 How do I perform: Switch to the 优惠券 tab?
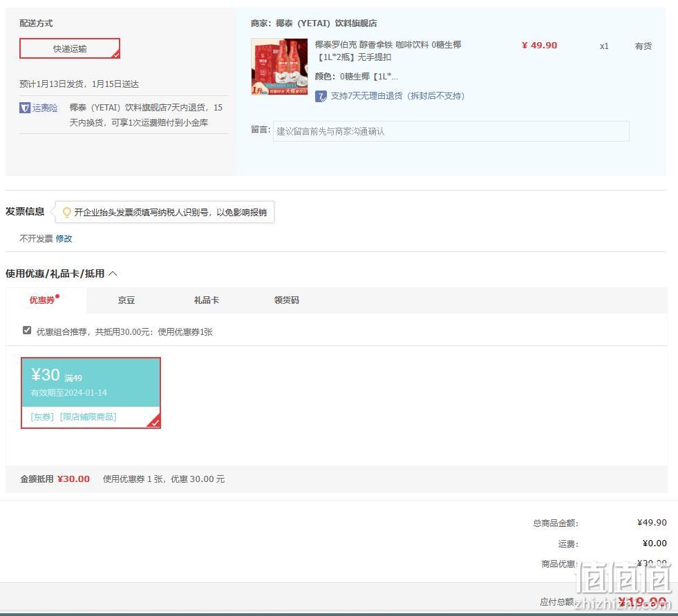pos(44,300)
